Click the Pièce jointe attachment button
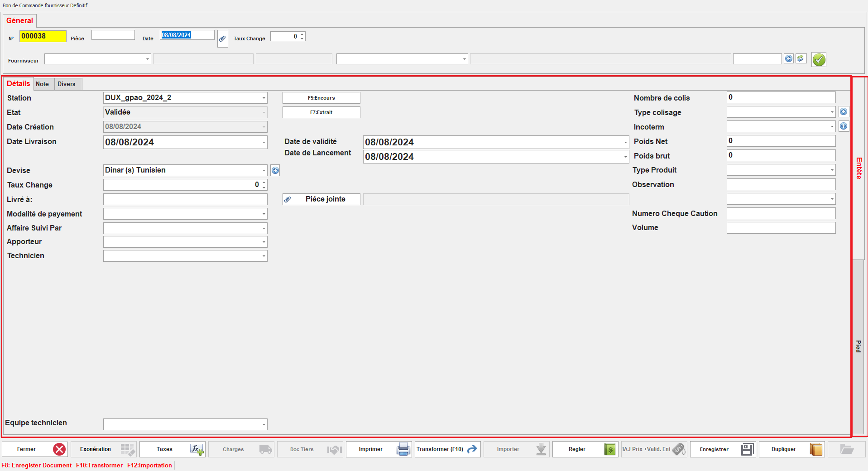Image resolution: width=868 pixels, height=471 pixels. [321, 199]
